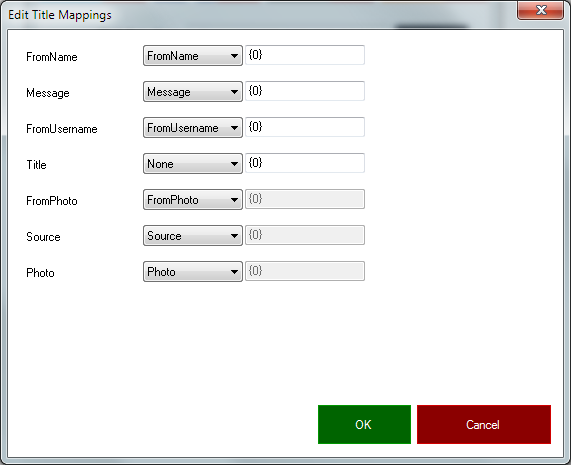
Task: Click the FromName format text field
Action: [x=305, y=55]
